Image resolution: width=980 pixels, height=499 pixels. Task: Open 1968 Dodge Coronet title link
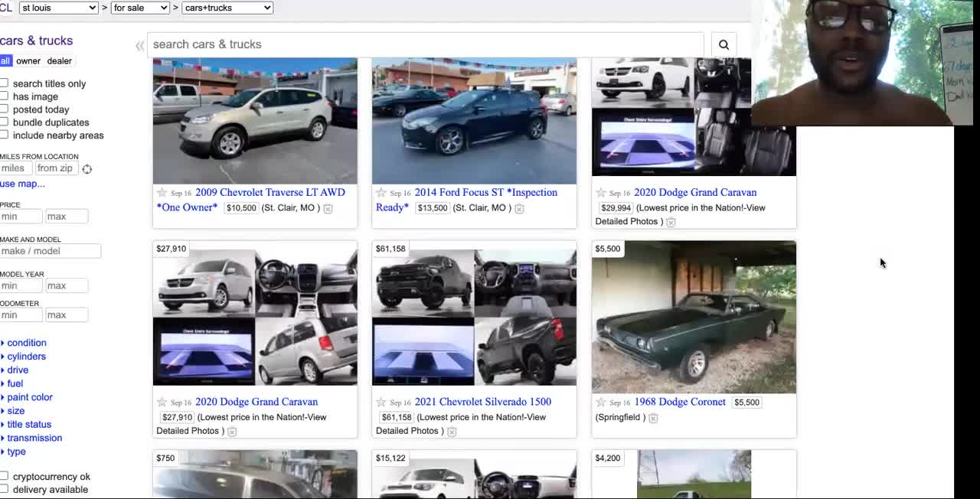680,402
